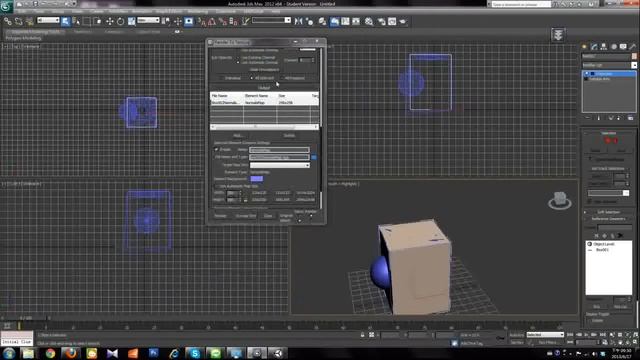Switch to the Hierarchy command panel tab

[604, 47]
